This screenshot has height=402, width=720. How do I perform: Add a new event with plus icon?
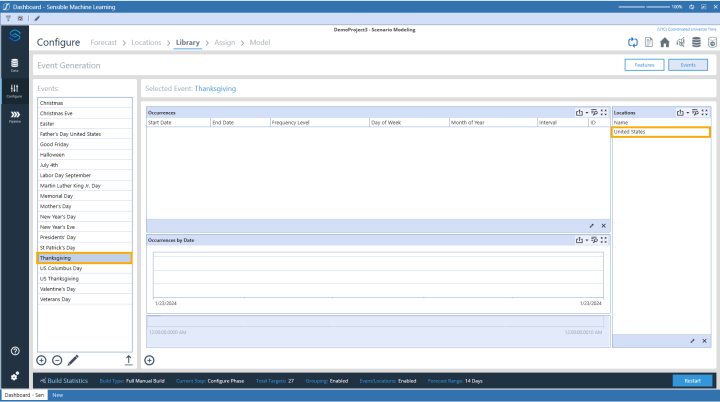41,360
